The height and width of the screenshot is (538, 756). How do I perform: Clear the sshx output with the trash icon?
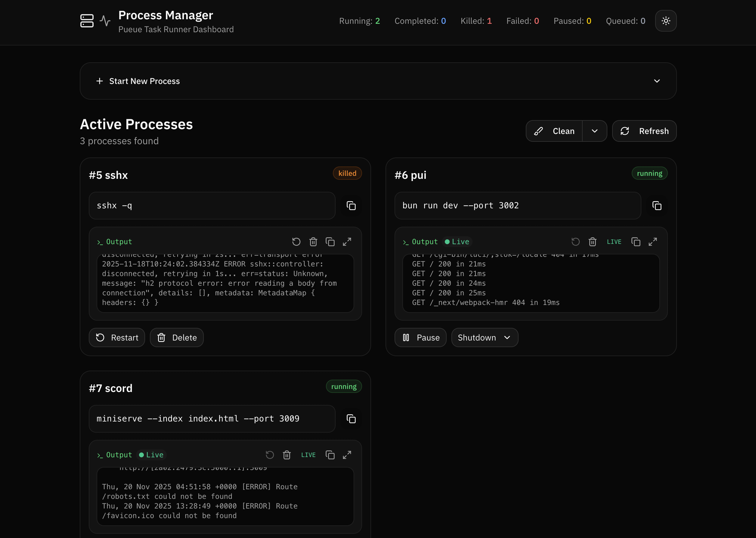(x=313, y=242)
